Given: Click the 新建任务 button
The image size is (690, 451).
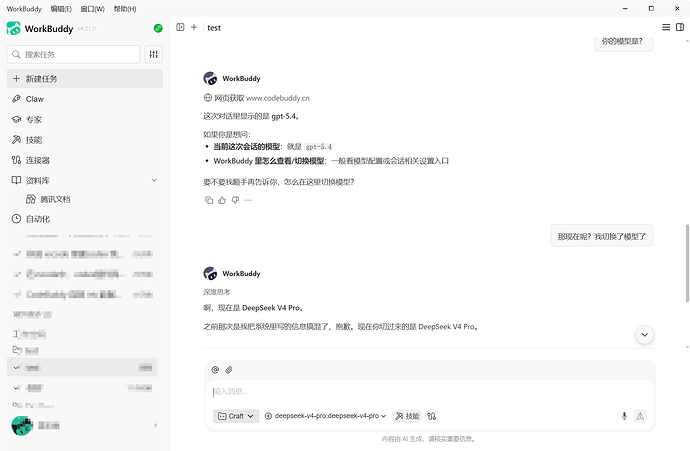Looking at the screenshot, I should tap(85, 79).
